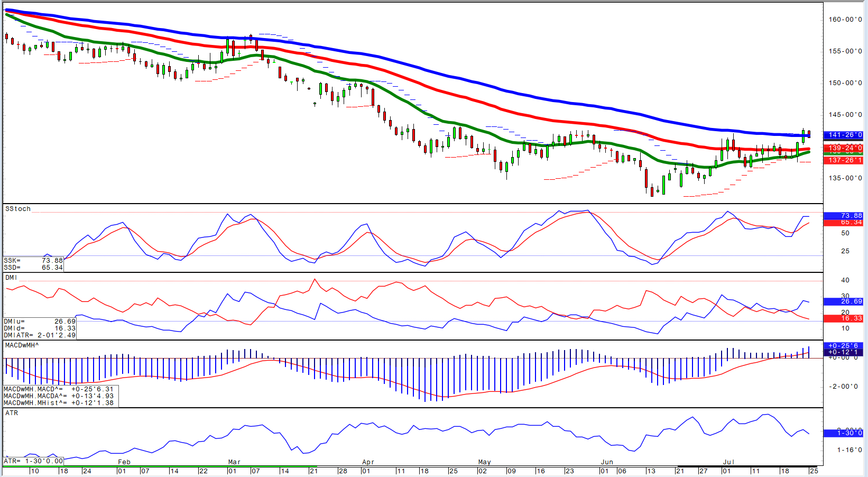Click the red 16.33 DMI axis tag
The image size is (868, 477).
pyautogui.click(x=843, y=318)
